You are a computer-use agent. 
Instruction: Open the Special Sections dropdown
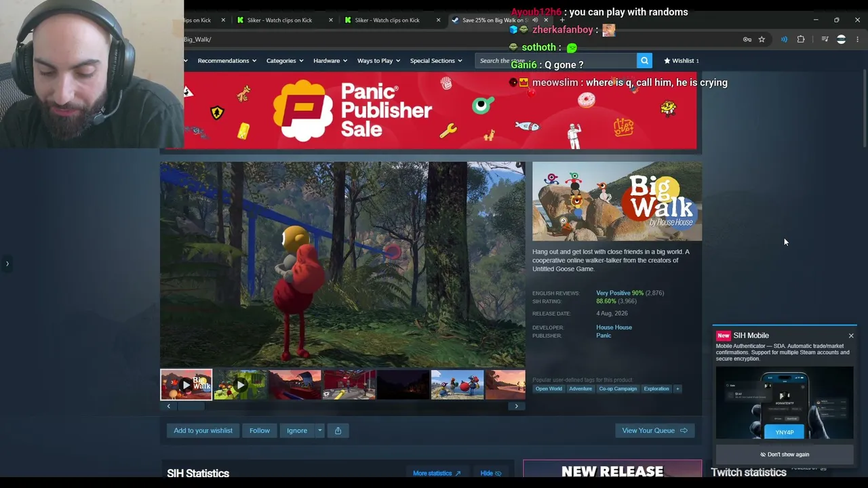(x=436, y=61)
